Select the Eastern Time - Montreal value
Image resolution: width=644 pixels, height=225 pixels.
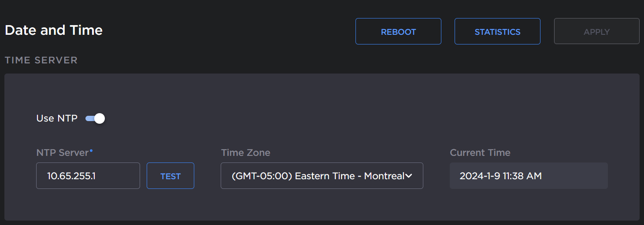point(317,176)
